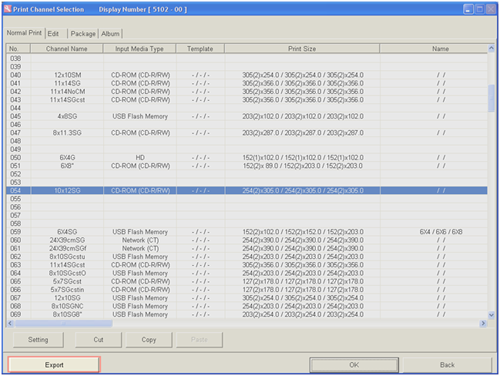
Task: Click USB Flash Memory in row 045
Action: tap(140, 116)
